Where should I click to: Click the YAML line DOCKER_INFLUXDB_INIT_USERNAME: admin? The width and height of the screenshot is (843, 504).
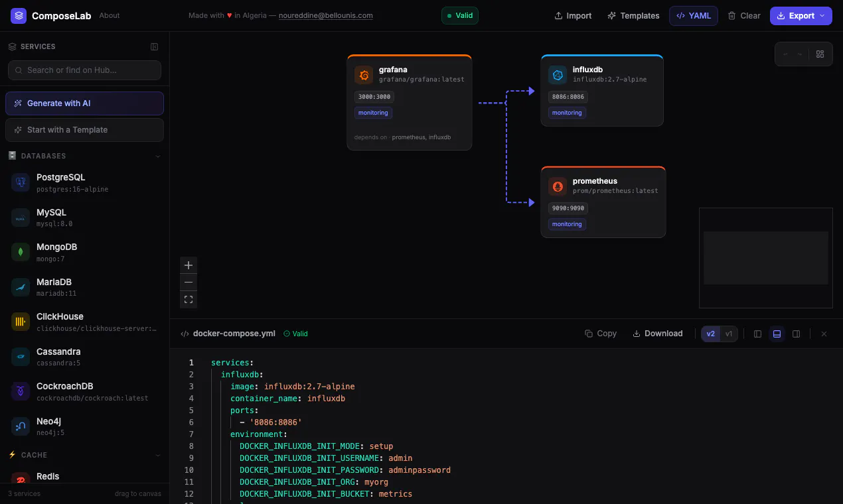326,458
